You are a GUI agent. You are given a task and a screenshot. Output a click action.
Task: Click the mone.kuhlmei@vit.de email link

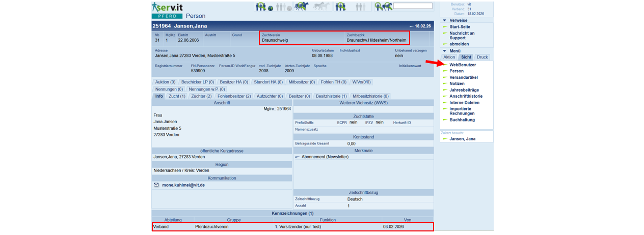183,185
